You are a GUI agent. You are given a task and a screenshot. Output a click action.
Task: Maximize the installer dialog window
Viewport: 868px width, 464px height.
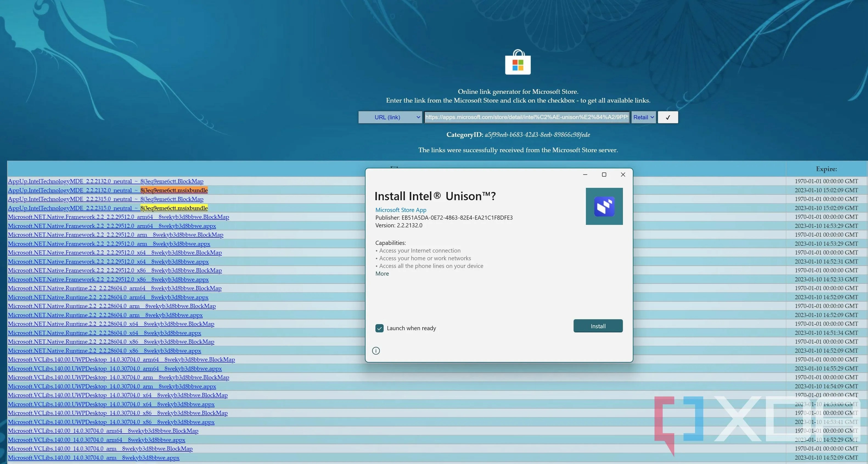[x=604, y=174]
